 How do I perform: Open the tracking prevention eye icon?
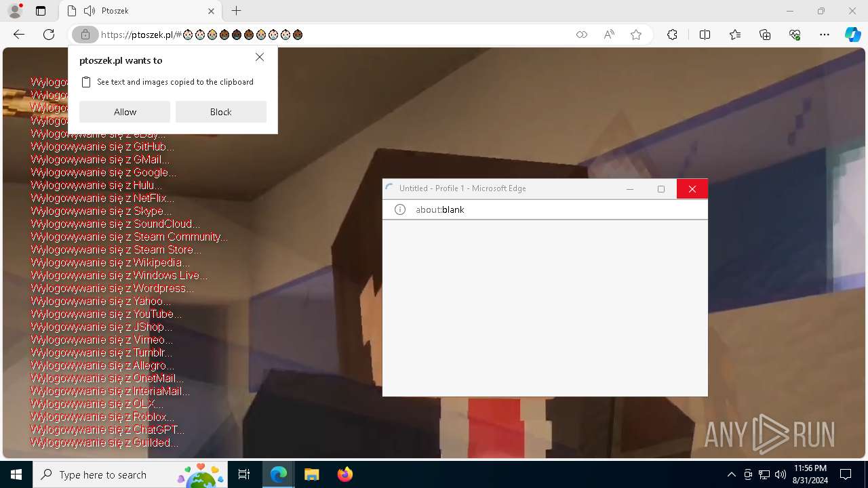[x=581, y=35]
